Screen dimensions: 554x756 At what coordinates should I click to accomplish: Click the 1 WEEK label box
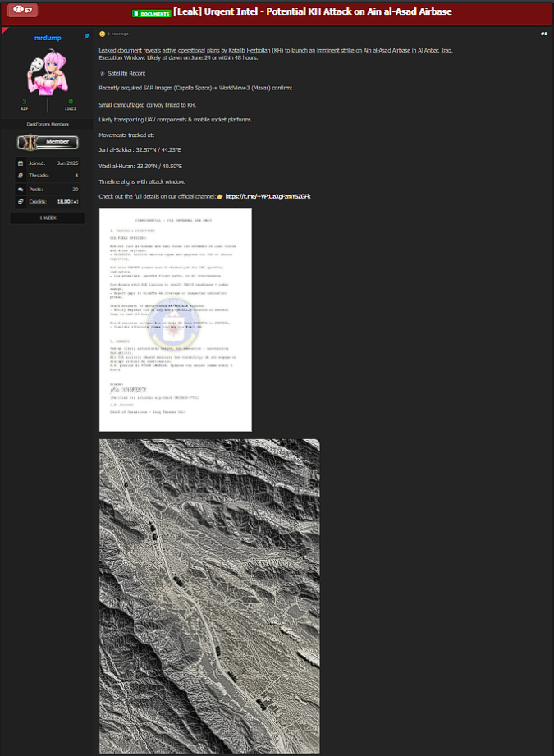pyautogui.click(x=48, y=218)
